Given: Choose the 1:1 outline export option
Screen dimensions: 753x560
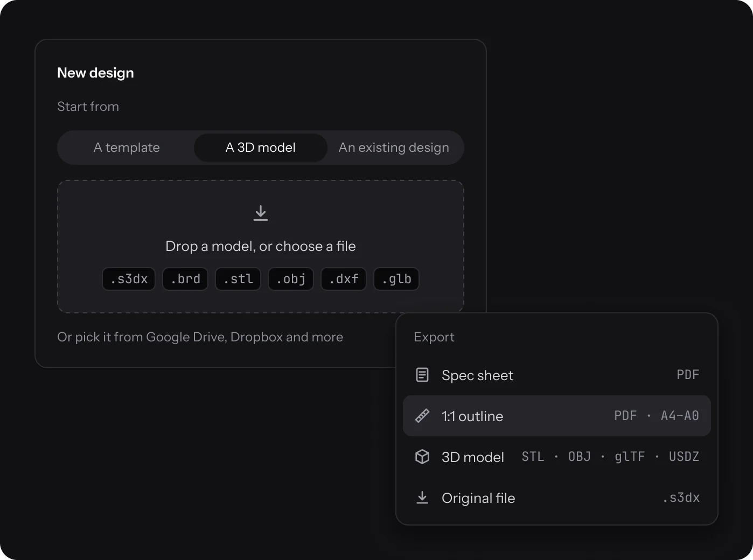Looking at the screenshot, I should click(x=557, y=416).
